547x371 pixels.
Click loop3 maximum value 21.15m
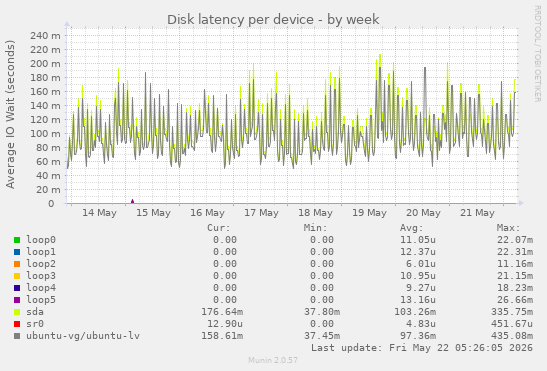(515, 276)
